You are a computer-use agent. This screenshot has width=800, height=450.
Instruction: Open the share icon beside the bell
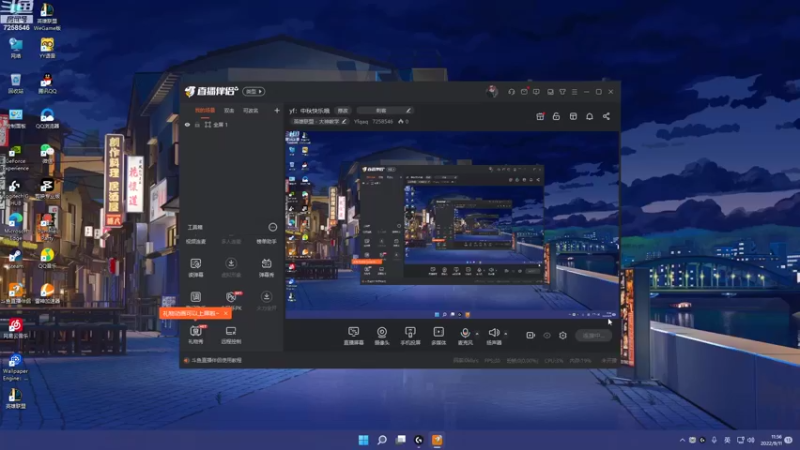click(x=606, y=116)
